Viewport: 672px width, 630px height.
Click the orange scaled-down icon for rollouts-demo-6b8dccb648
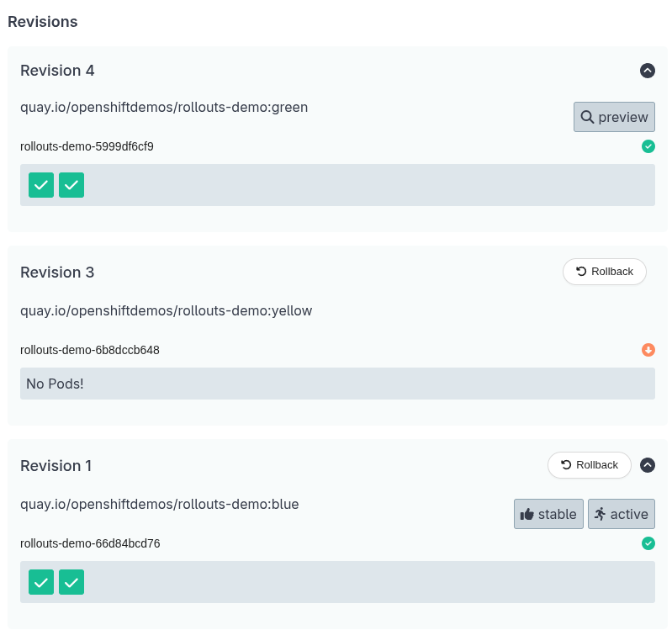(x=648, y=350)
